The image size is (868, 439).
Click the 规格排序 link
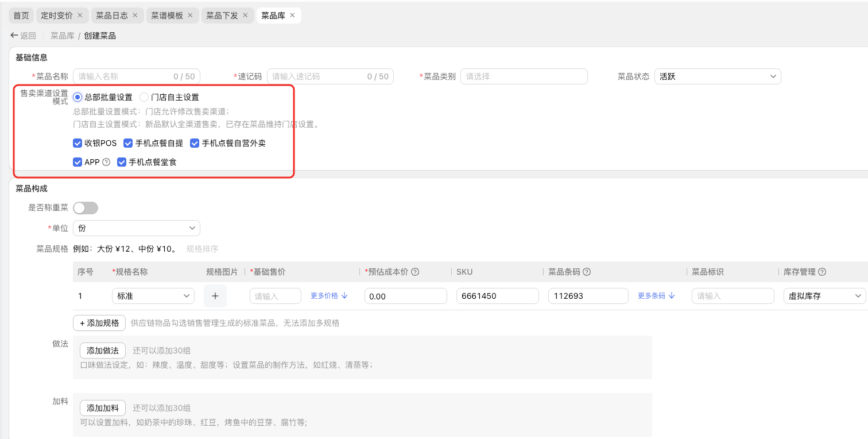[x=202, y=249]
